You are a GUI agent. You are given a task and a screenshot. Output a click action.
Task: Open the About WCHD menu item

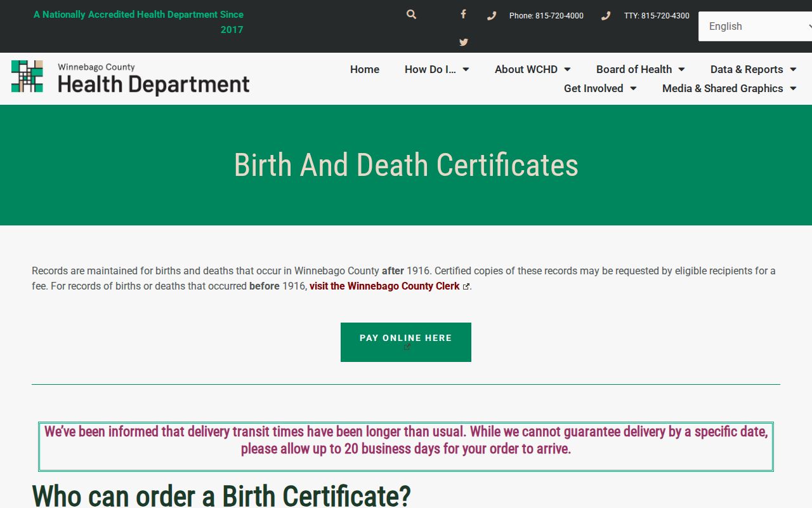tap(526, 70)
